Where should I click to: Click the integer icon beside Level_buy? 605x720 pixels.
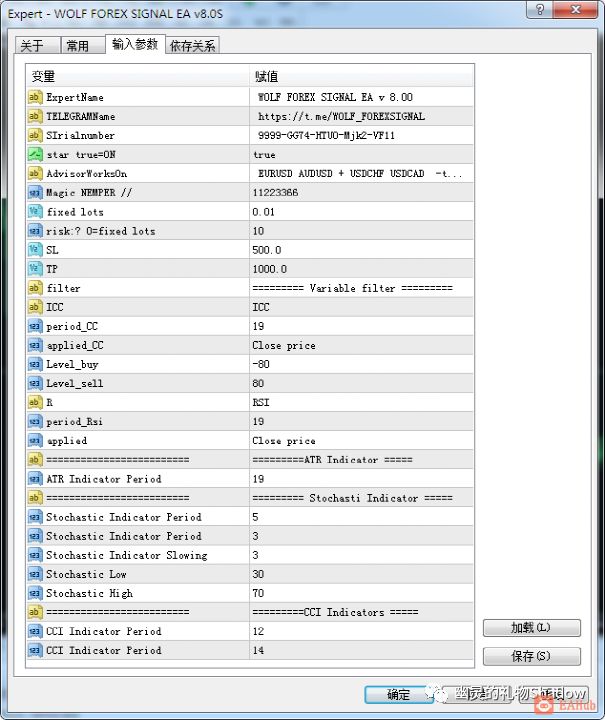pos(35,364)
